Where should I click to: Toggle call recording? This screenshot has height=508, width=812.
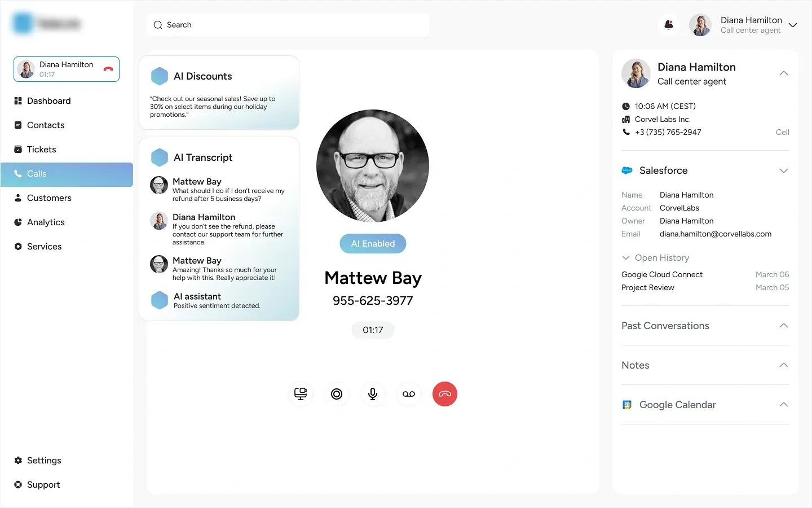[x=337, y=394]
